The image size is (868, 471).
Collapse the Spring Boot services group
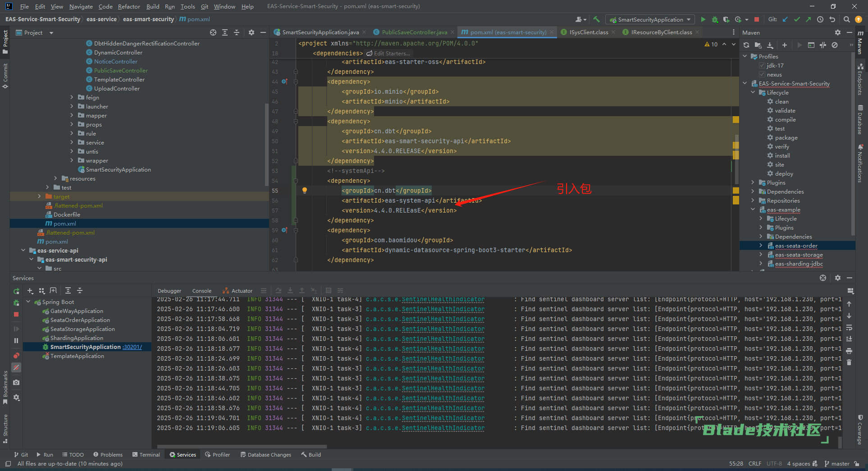pos(28,302)
